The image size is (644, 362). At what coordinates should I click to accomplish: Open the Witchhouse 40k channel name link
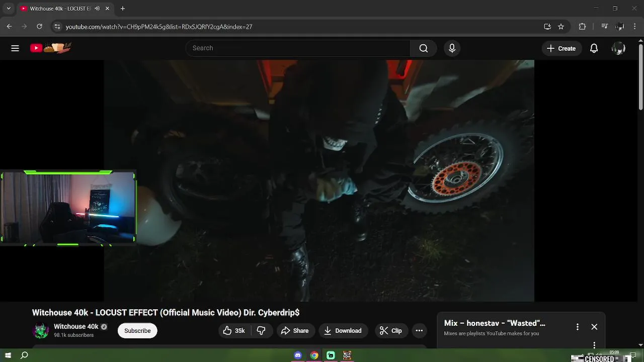(76, 326)
